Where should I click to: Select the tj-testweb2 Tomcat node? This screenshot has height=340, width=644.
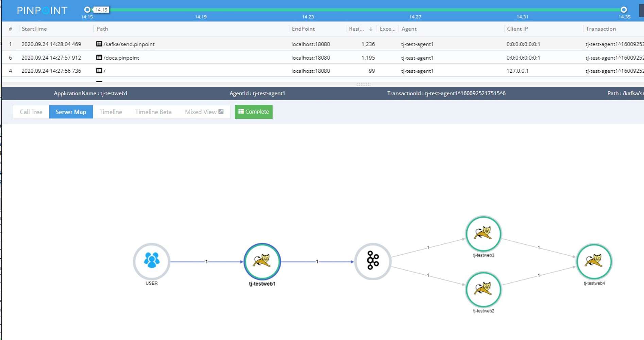(483, 289)
